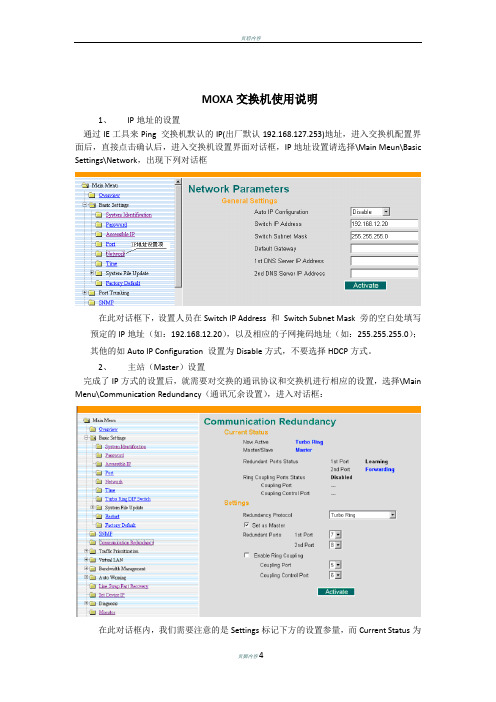Click the Main Menu root icon in lower tree
Screen dimensions: 496x702
86,420
